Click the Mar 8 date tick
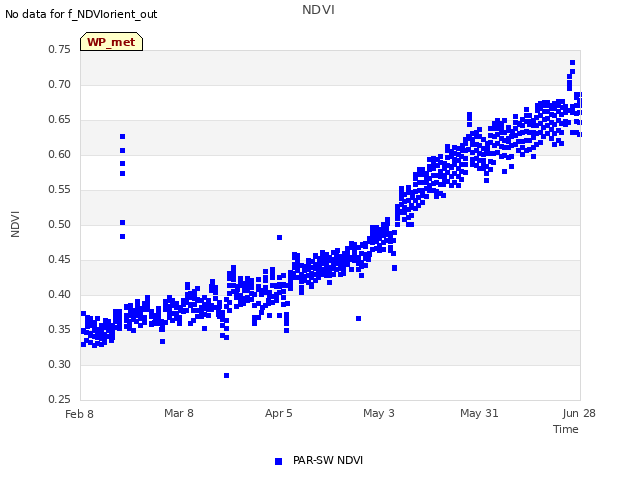 point(179,413)
